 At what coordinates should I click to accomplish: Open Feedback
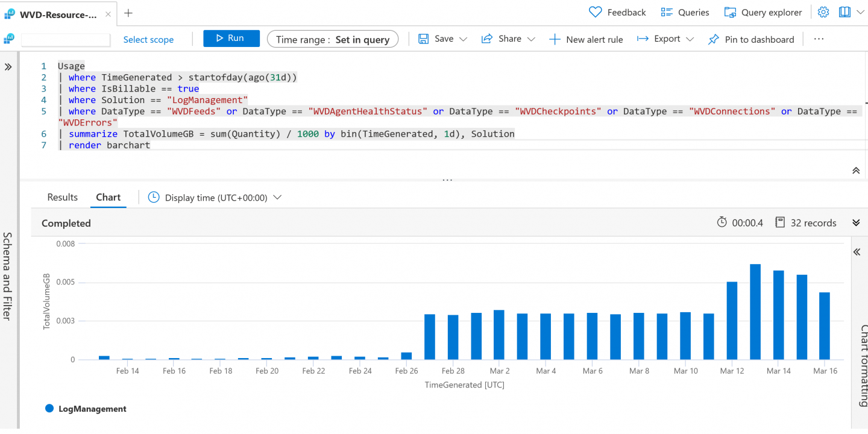click(x=617, y=12)
